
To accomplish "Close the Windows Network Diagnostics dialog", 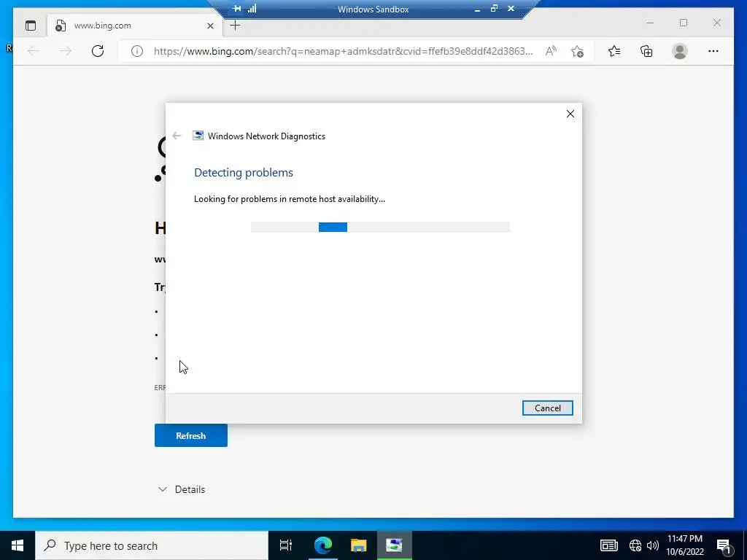I will (570, 114).
